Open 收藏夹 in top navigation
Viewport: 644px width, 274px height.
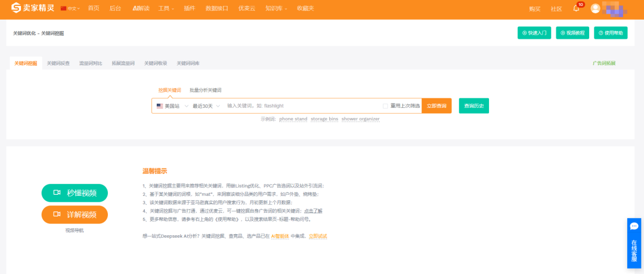point(305,8)
